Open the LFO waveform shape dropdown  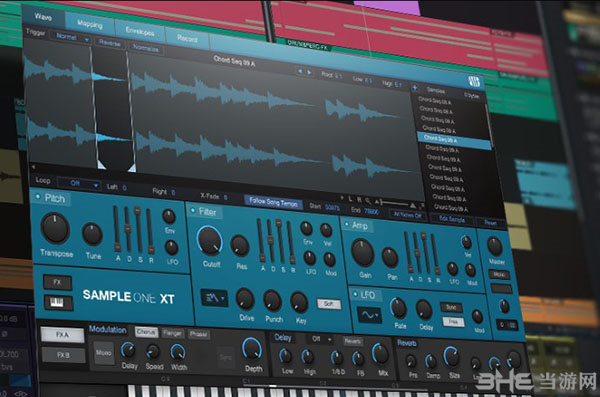[x=369, y=316]
